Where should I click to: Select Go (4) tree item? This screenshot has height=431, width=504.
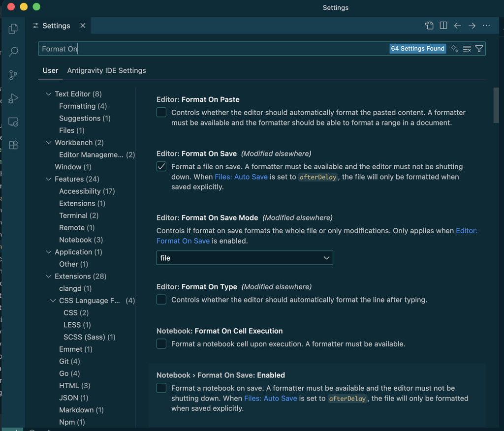69,373
